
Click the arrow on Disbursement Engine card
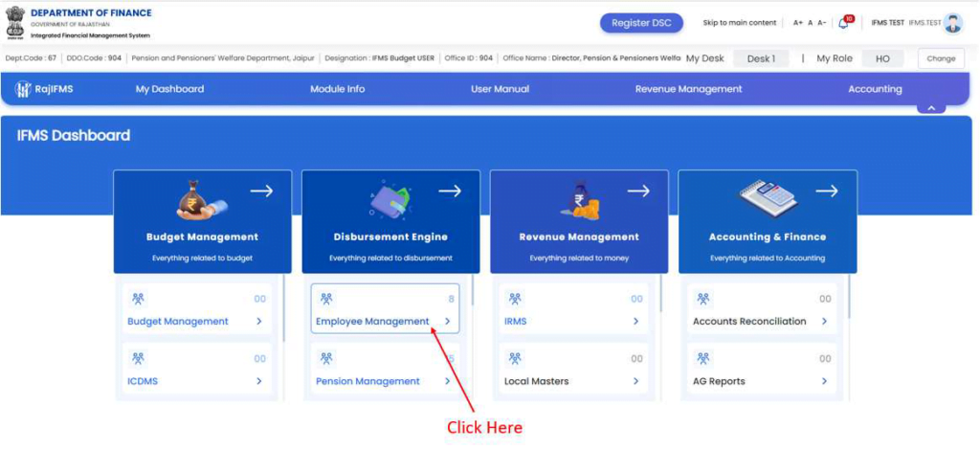pos(450,191)
